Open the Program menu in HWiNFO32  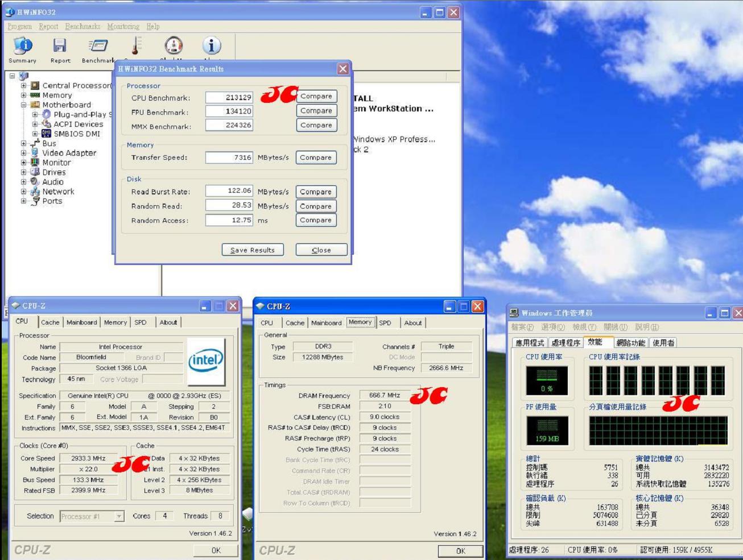[20, 26]
